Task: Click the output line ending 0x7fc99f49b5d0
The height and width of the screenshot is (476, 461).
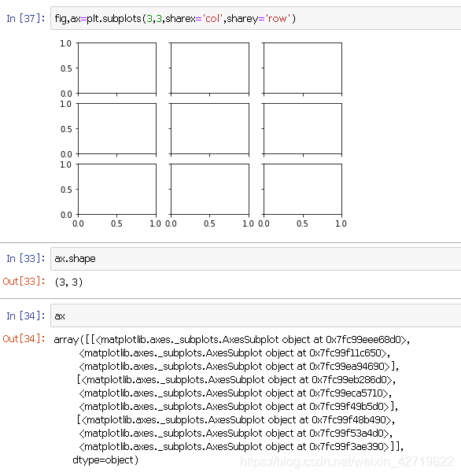Action: pyautogui.click(x=238, y=407)
